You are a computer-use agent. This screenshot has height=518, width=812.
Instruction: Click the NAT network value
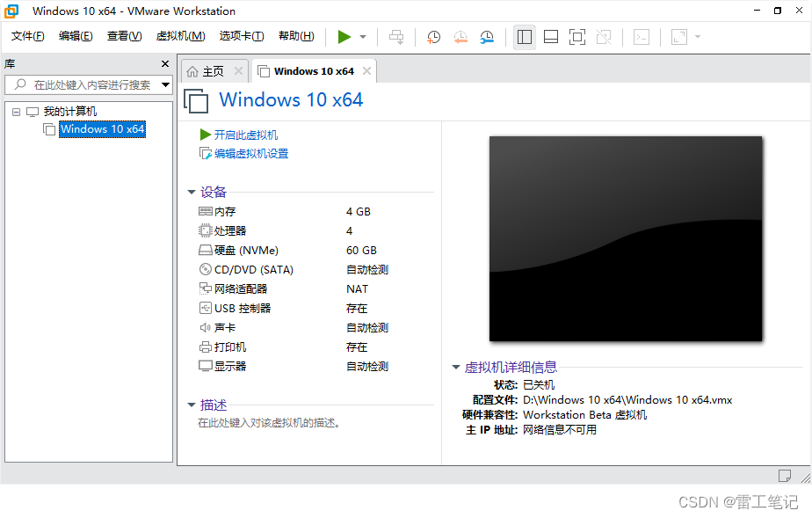358,289
